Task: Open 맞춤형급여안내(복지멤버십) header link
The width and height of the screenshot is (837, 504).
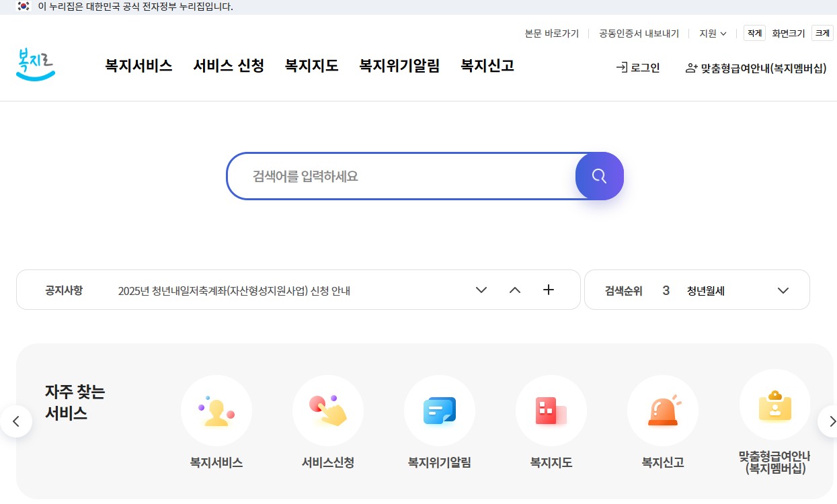Action: (x=756, y=68)
